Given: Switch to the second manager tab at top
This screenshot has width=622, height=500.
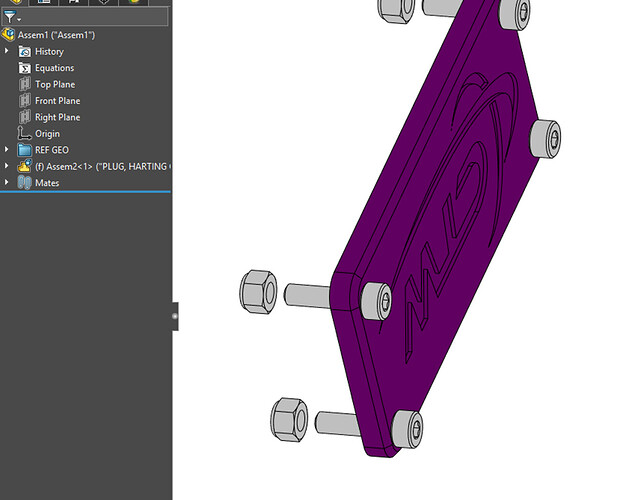Looking at the screenshot, I should pyautogui.click(x=42, y=3).
